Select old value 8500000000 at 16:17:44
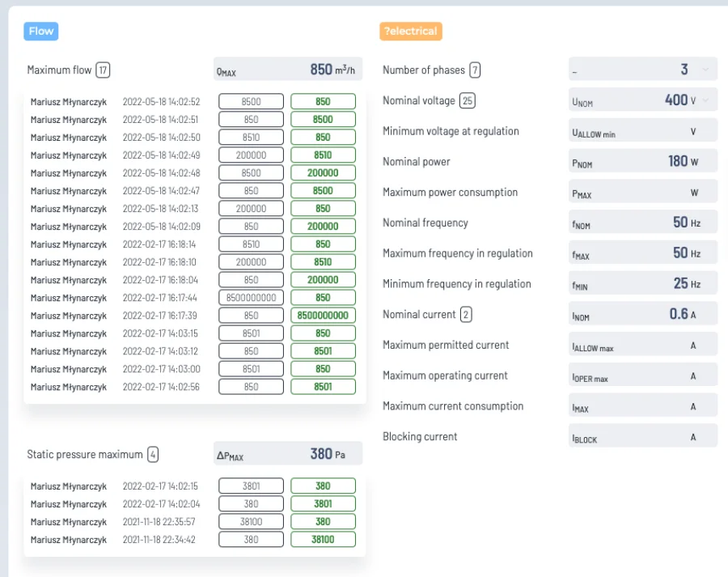This screenshot has width=728, height=577. (252, 297)
